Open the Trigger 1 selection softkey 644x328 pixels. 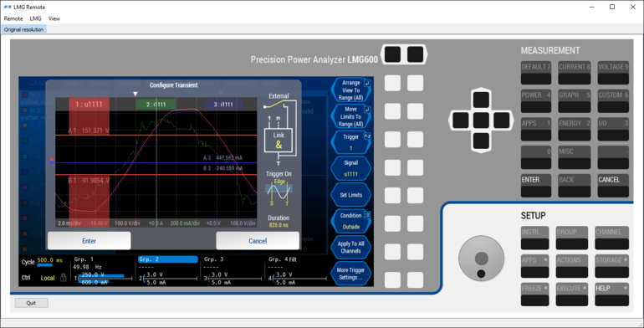(x=350, y=142)
